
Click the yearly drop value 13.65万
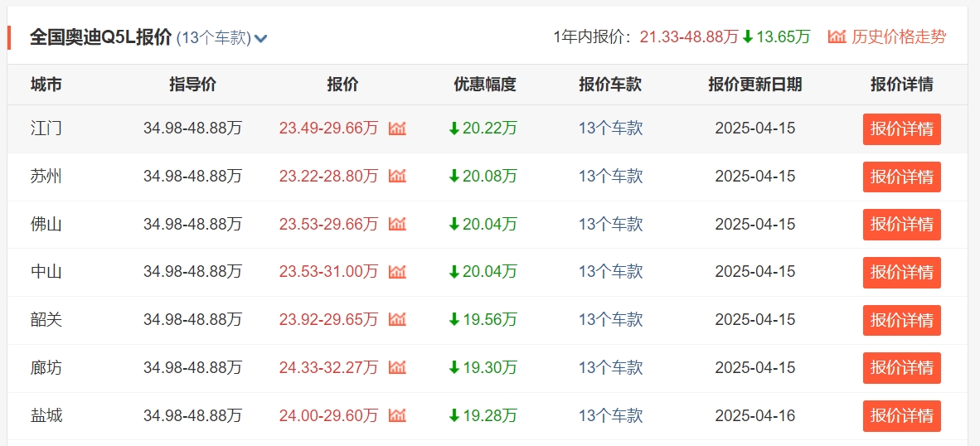click(784, 36)
